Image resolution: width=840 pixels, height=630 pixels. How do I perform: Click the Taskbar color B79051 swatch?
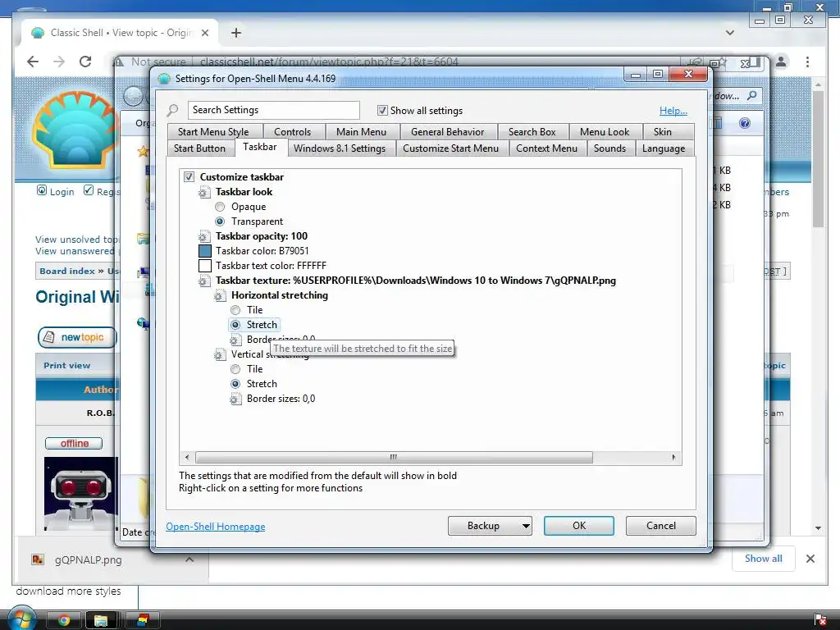tap(204, 251)
